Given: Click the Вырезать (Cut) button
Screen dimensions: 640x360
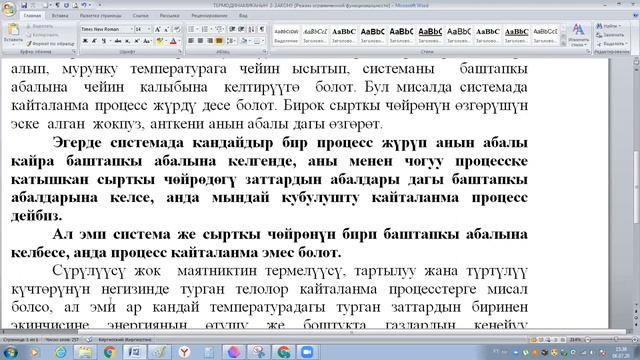Looking at the screenshot, I should [40, 26].
